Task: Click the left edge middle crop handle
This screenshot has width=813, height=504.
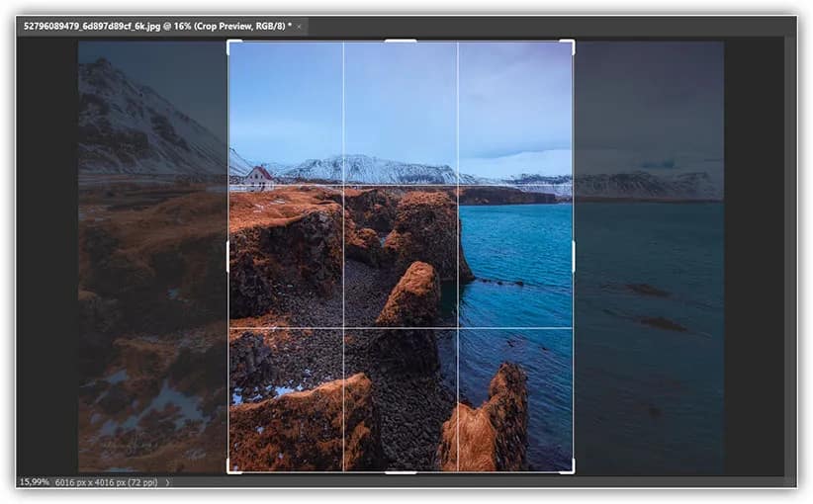Action: (228, 256)
